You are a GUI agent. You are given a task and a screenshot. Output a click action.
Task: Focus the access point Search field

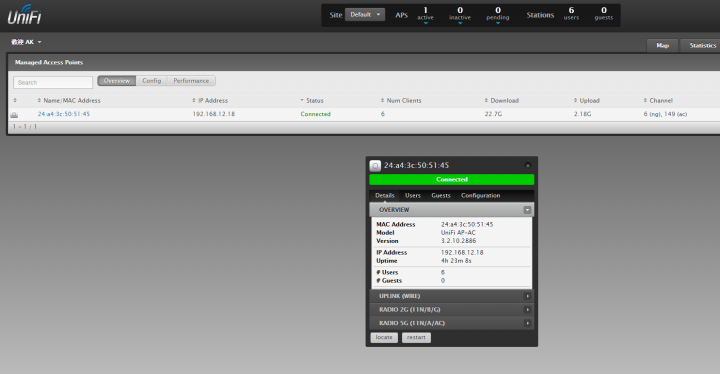[x=53, y=82]
